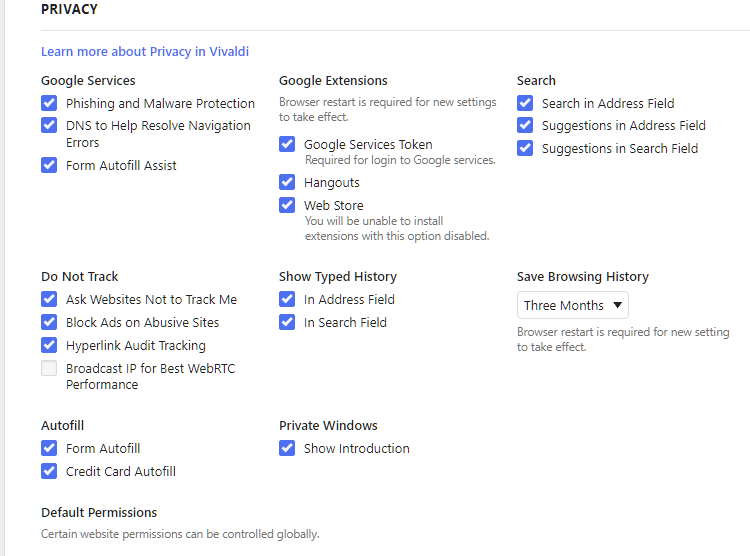The image size is (750, 556).
Task: Toggle typed history In Search Field
Action: tap(287, 322)
